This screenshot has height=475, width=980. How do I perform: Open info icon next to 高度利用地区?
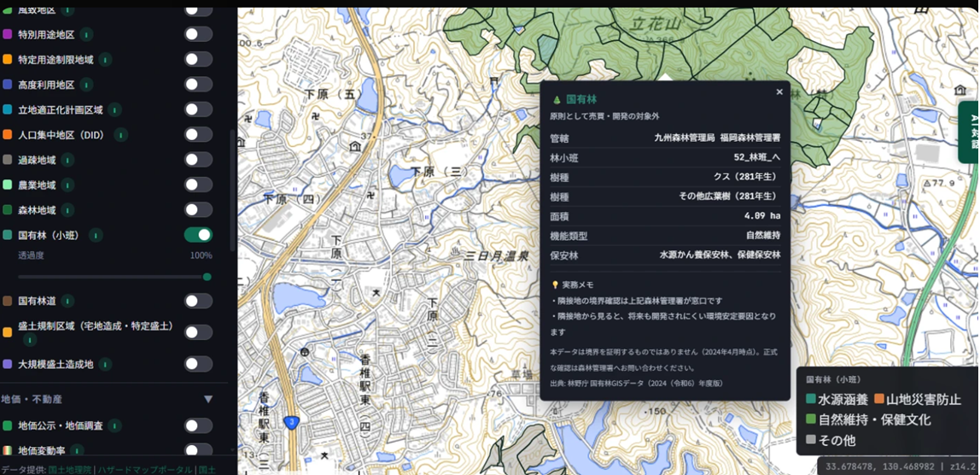(87, 85)
